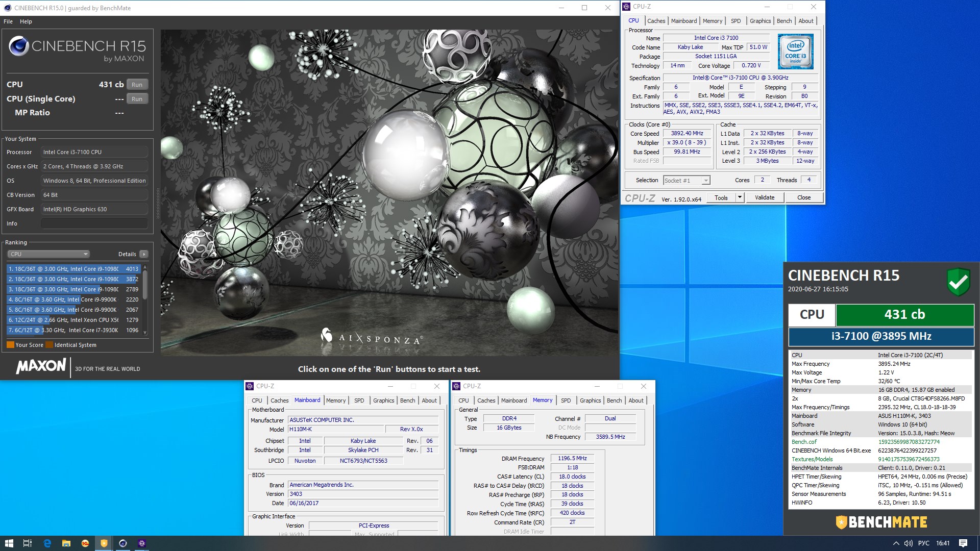Open the taskbar clock showing 16:41
The height and width of the screenshot is (551, 980).
tap(943, 543)
